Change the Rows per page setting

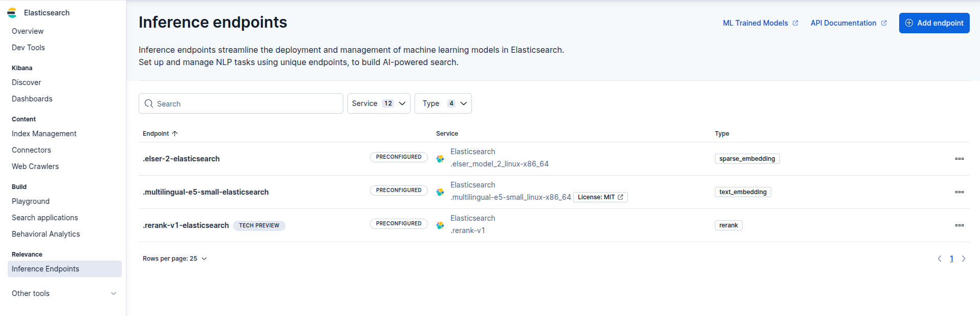[x=175, y=259]
